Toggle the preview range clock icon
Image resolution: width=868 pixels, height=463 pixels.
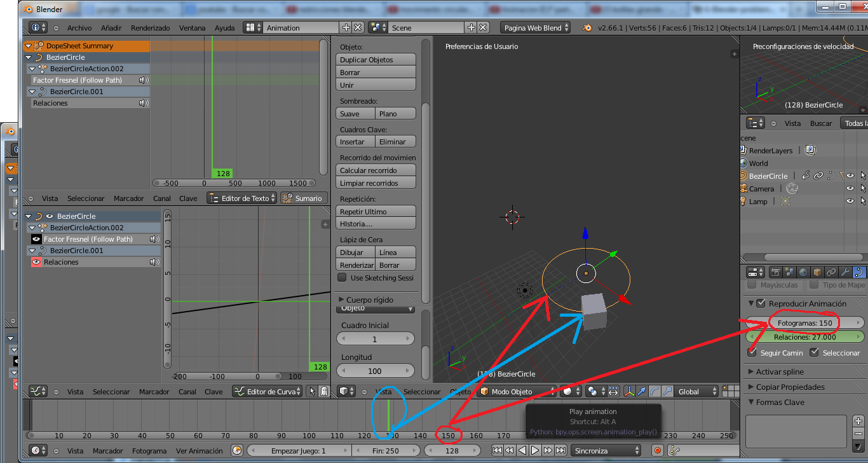point(237,450)
